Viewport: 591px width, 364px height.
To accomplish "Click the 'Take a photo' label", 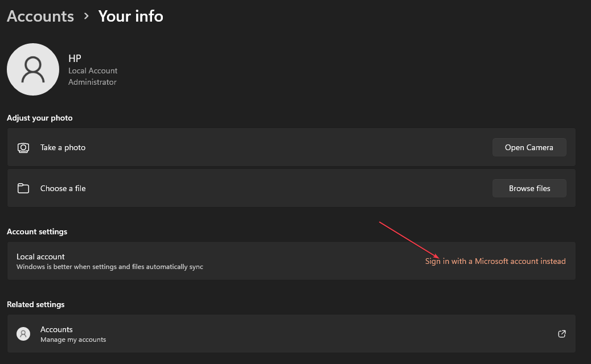I will pyautogui.click(x=63, y=147).
